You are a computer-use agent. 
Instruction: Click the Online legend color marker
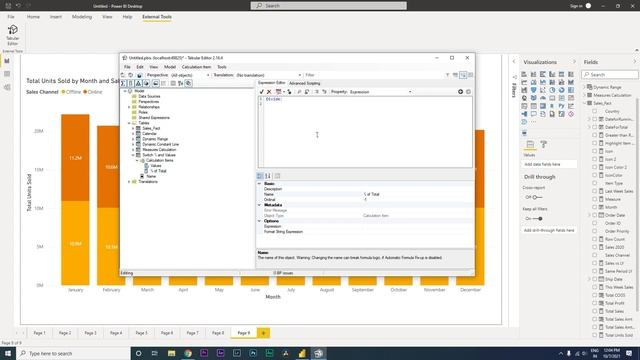[x=85, y=92]
